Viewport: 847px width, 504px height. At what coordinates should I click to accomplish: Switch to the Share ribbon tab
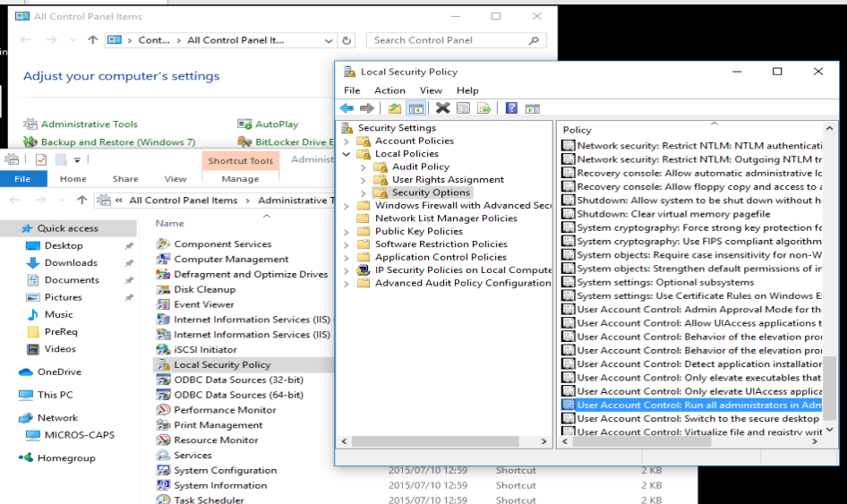[125, 179]
